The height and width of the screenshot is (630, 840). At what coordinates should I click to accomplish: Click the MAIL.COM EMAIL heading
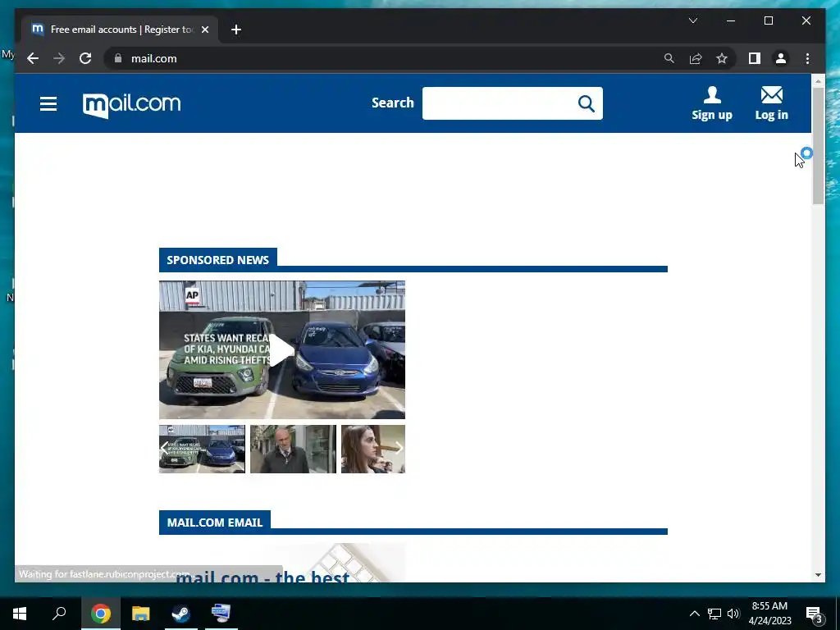click(214, 523)
